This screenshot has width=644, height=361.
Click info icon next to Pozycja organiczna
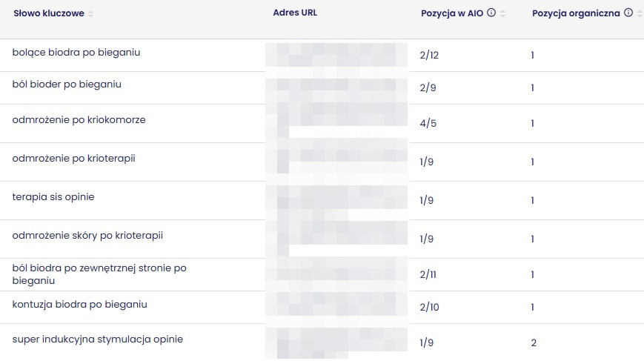pyautogui.click(x=628, y=13)
